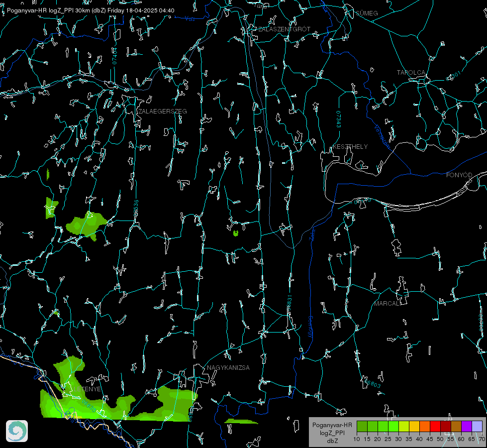The image size is (487, 448).
Task: Click the LETENYE city label
Action: tap(87, 389)
